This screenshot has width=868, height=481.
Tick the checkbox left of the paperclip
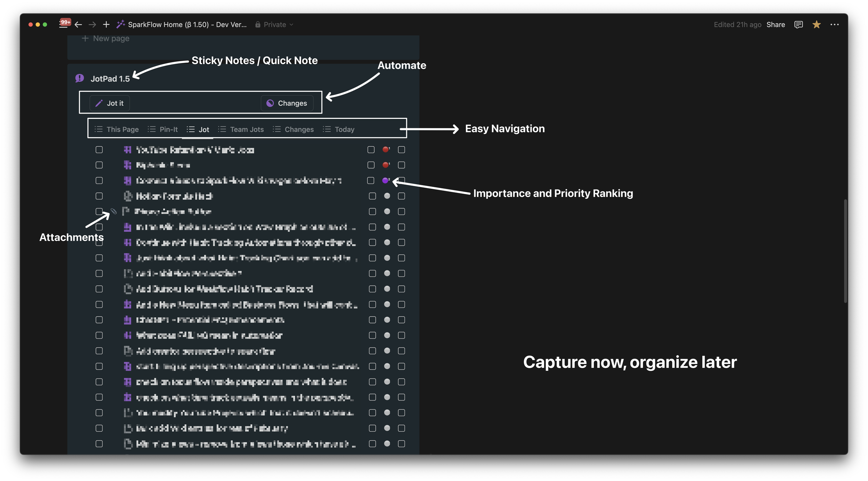(x=99, y=211)
